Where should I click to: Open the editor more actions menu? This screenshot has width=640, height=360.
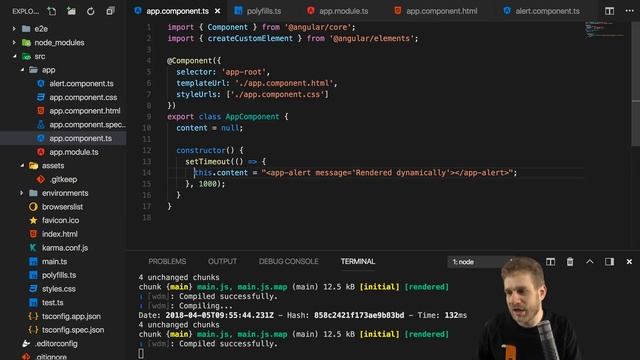tap(629, 11)
